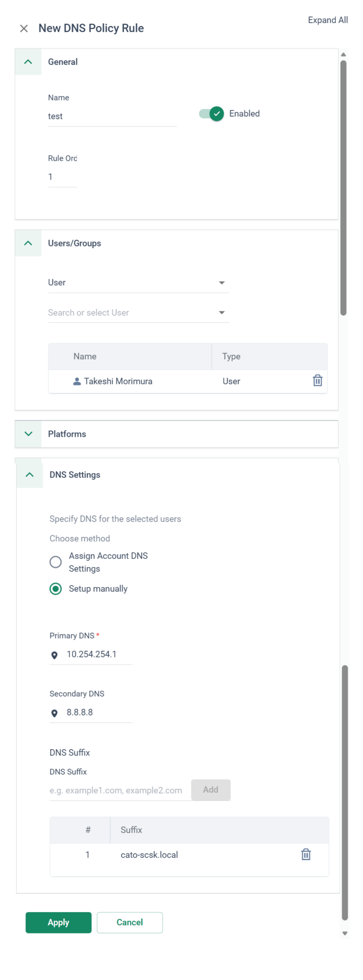Collapse the Users/Groups section chevron
This screenshot has width=363, height=980.
[28, 243]
